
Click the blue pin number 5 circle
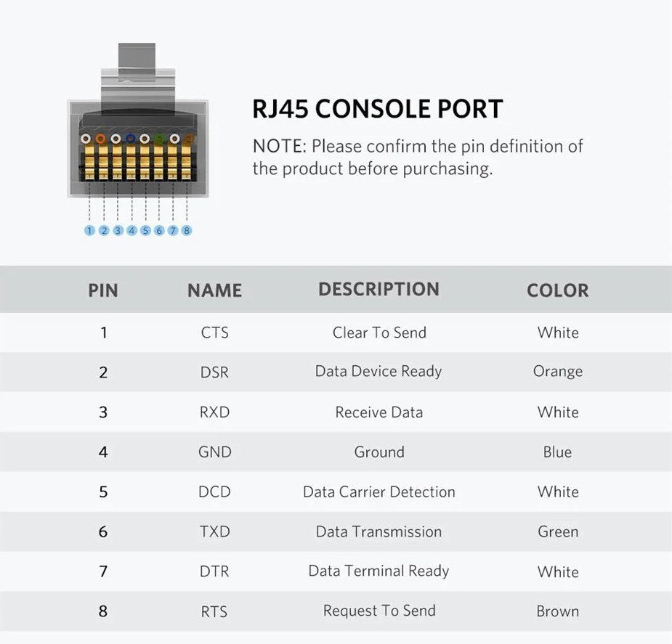tap(145, 230)
